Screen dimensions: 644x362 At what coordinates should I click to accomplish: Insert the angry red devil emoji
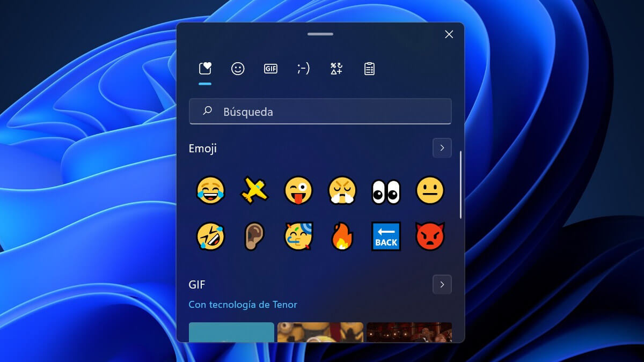[430, 237]
